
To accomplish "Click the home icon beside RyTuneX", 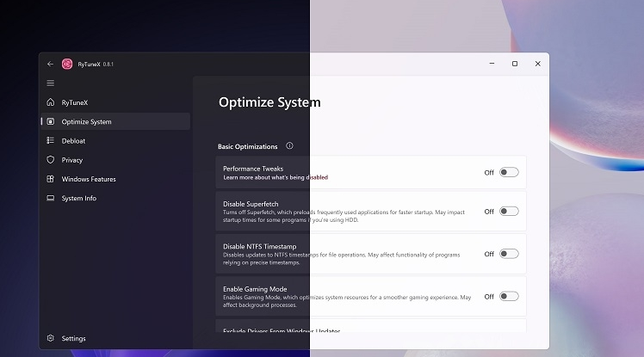I will click(51, 102).
